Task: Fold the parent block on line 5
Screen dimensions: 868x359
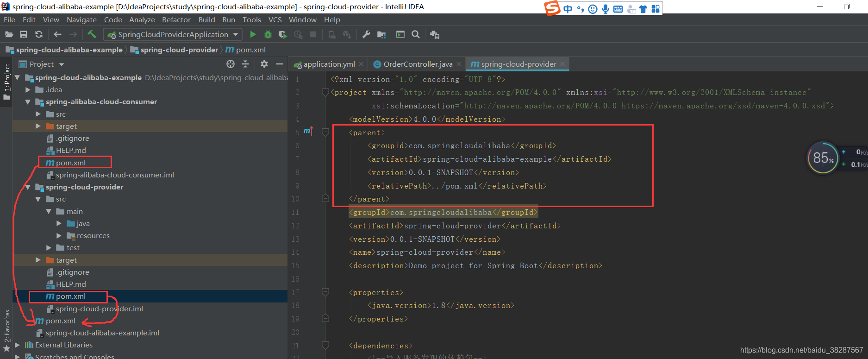Action: [325, 132]
